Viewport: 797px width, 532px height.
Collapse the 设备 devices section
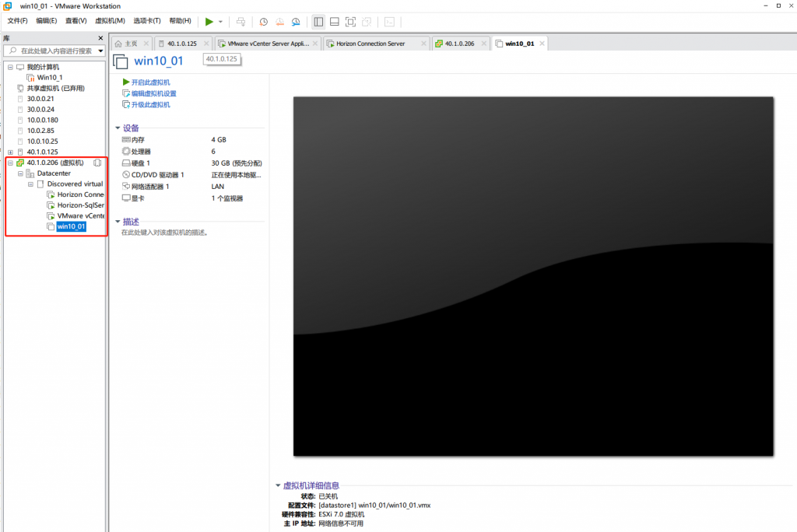(118, 128)
